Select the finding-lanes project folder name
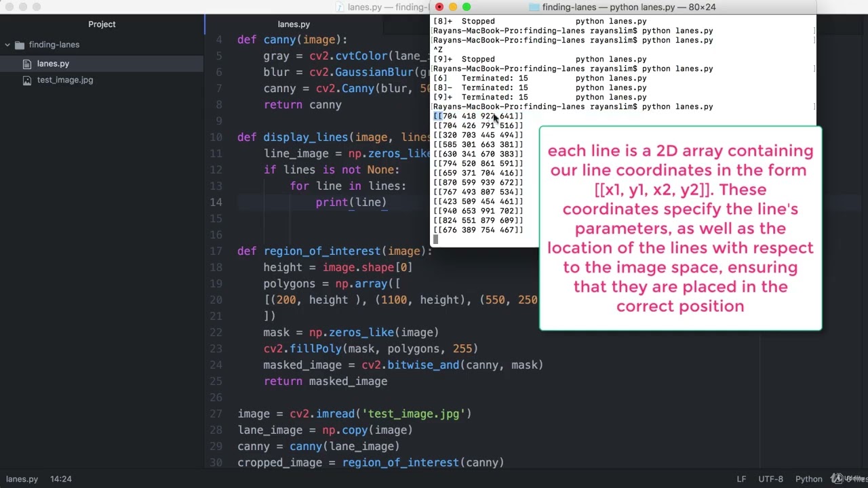This screenshot has height=488, width=868. [x=54, y=45]
